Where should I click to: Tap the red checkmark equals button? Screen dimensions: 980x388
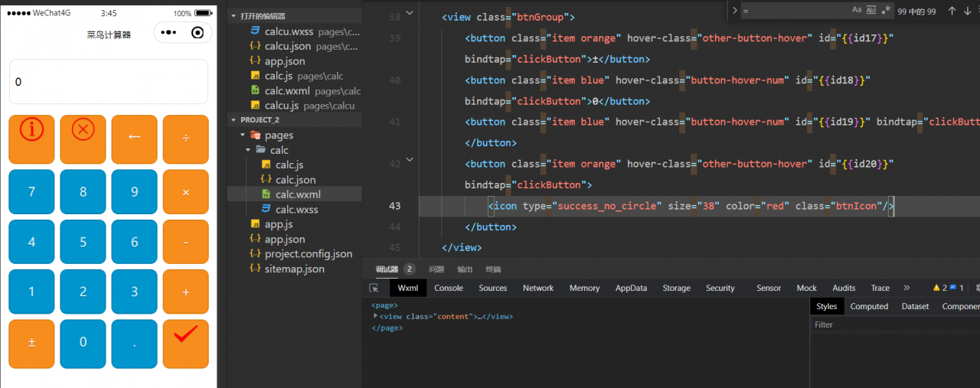(185, 342)
